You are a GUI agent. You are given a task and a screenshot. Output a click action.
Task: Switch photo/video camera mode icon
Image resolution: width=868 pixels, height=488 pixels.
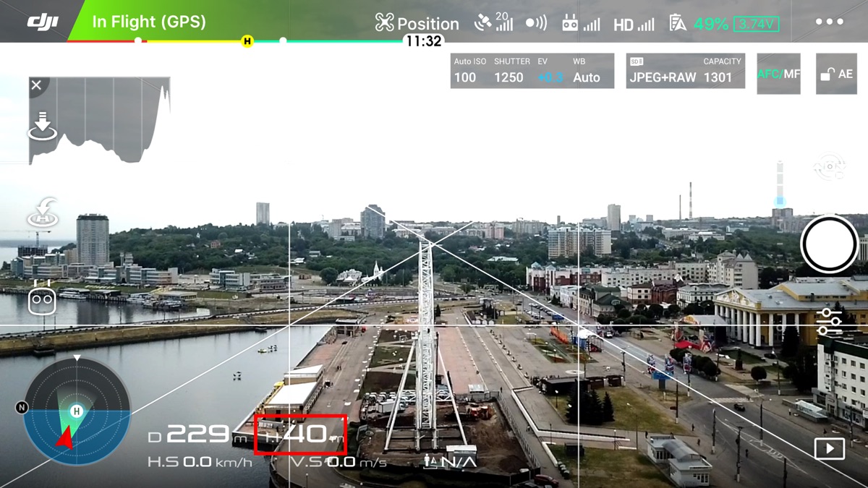(830, 166)
